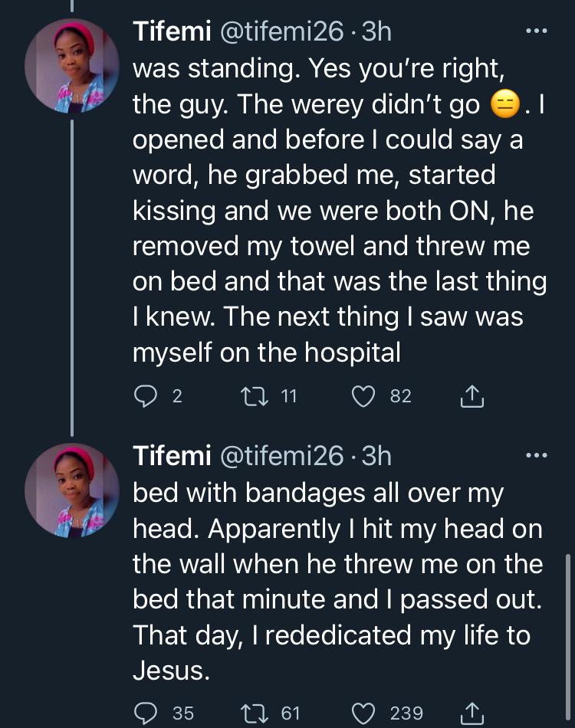The image size is (575, 728).
Task: Open the second tweet's 3h timestamp
Action: (x=376, y=456)
